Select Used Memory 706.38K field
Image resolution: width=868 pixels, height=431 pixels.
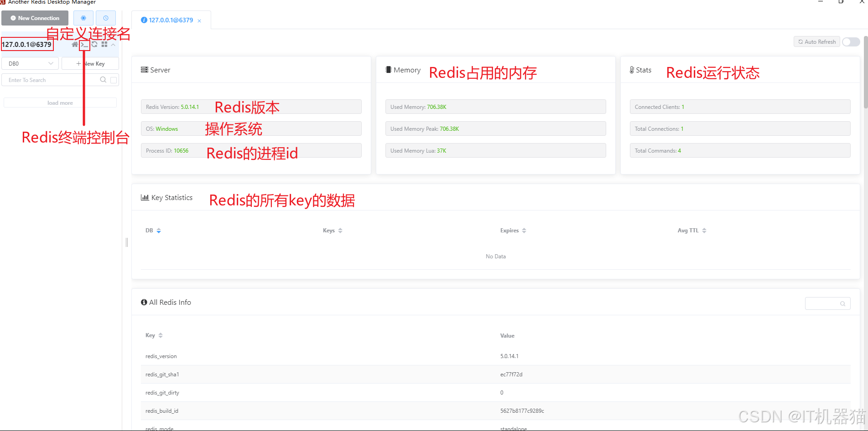pyautogui.click(x=496, y=107)
